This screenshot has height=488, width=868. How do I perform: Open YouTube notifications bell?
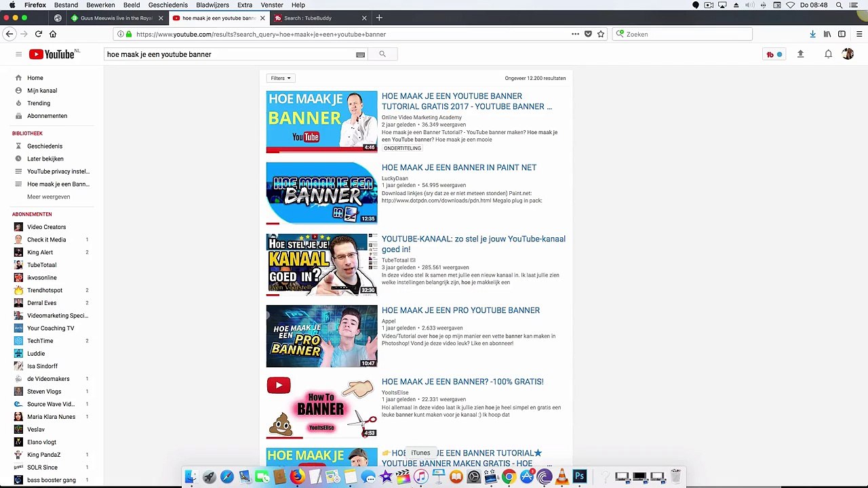[x=828, y=54]
